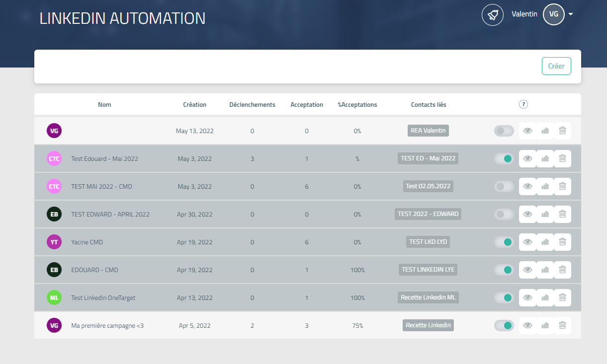Click the %Acceptations column header
This screenshot has height=364, width=607.
coord(357,105)
